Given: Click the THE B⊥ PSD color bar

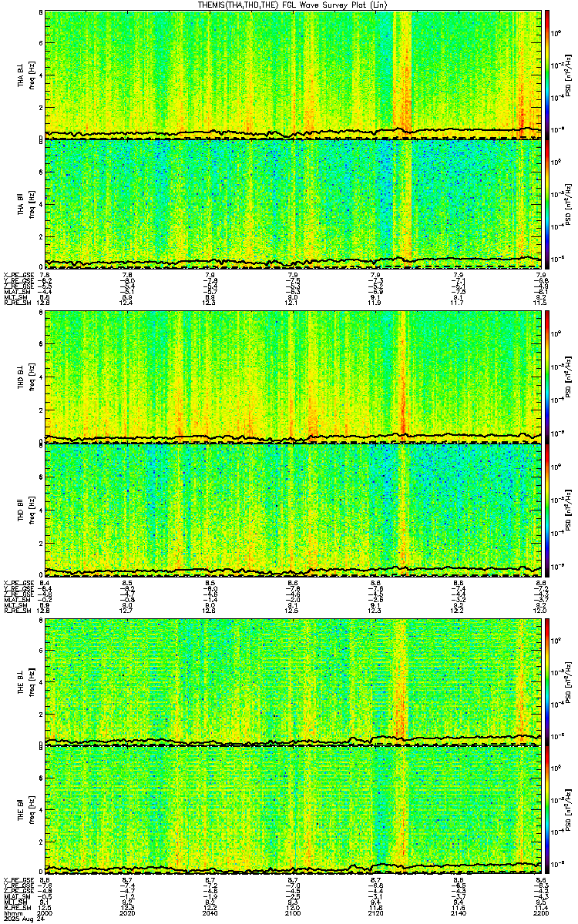Looking at the screenshot, I should (x=547, y=681).
